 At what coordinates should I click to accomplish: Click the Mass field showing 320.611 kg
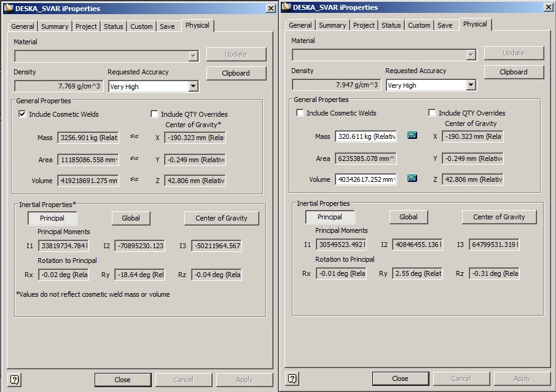point(366,136)
